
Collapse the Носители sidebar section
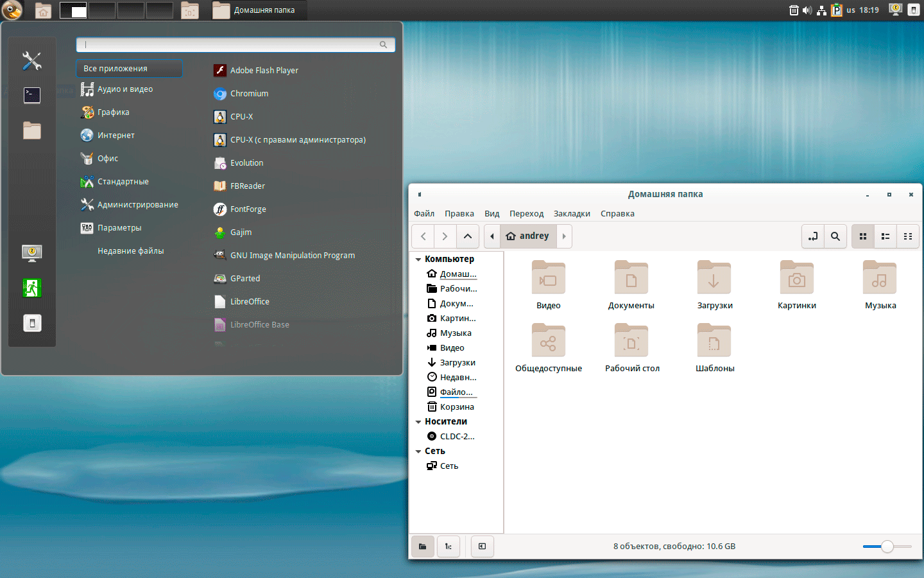[x=418, y=422]
